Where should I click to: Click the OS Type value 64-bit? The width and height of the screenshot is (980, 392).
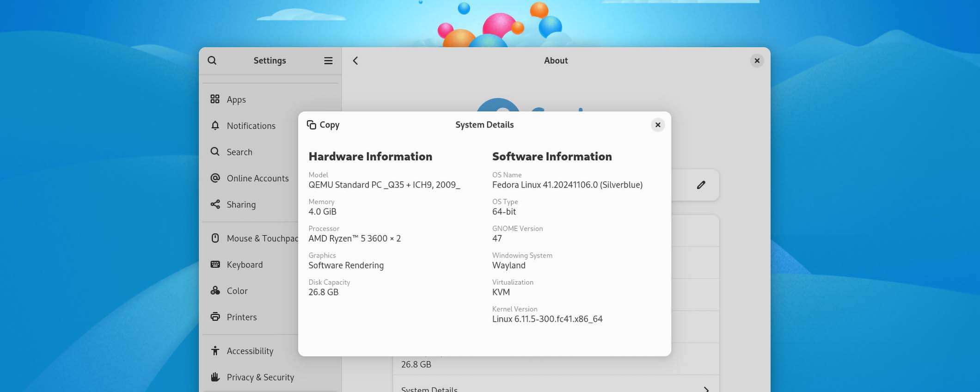[504, 212]
